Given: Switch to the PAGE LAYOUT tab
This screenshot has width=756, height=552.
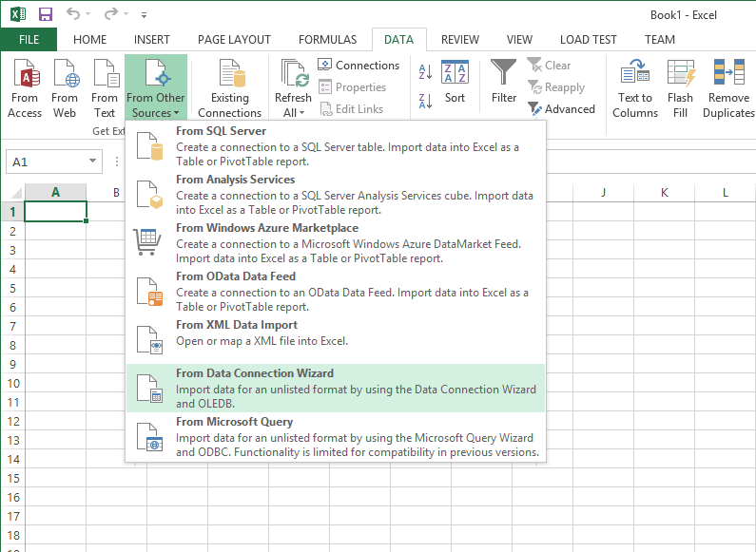Looking at the screenshot, I should [x=234, y=40].
